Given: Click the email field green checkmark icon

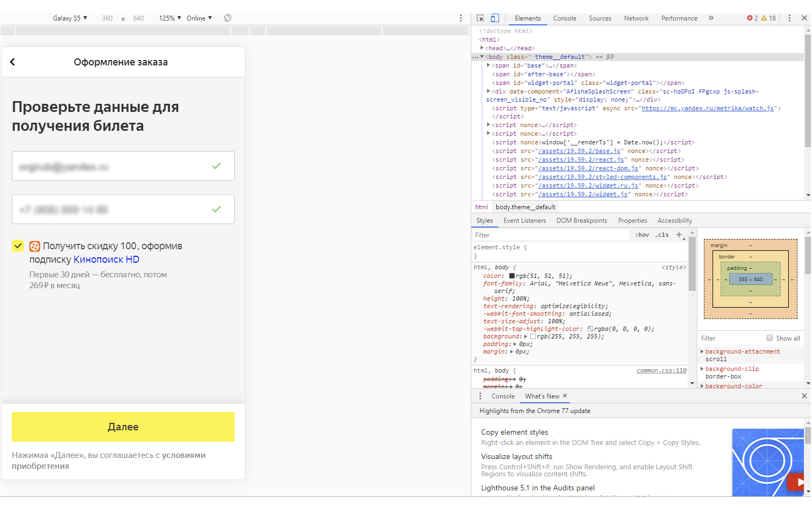Looking at the screenshot, I should pyautogui.click(x=216, y=166).
